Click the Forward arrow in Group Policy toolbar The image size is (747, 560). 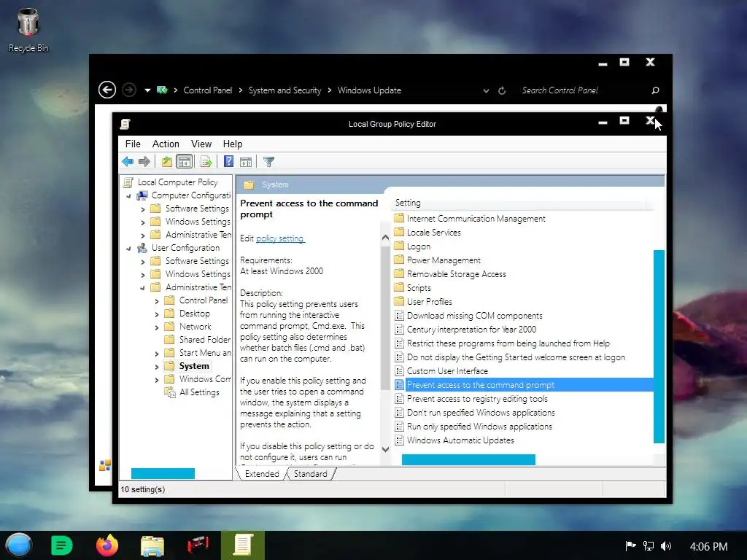coord(144,162)
